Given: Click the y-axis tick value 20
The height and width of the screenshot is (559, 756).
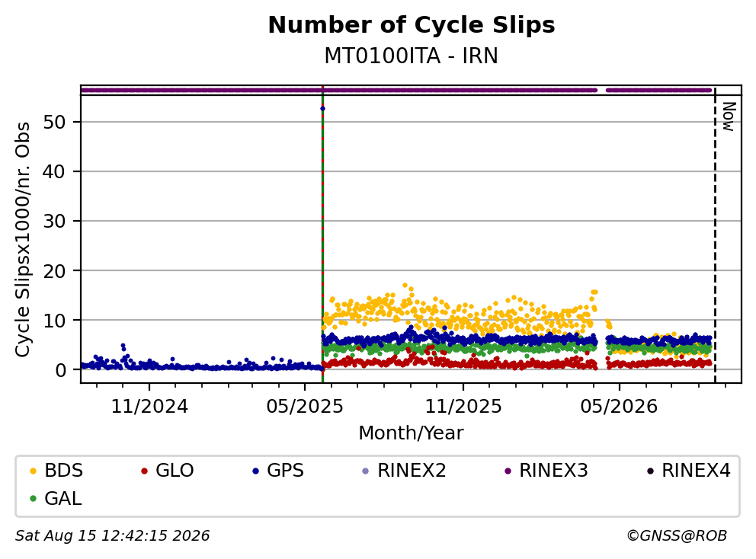Looking at the screenshot, I should (x=54, y=271).
